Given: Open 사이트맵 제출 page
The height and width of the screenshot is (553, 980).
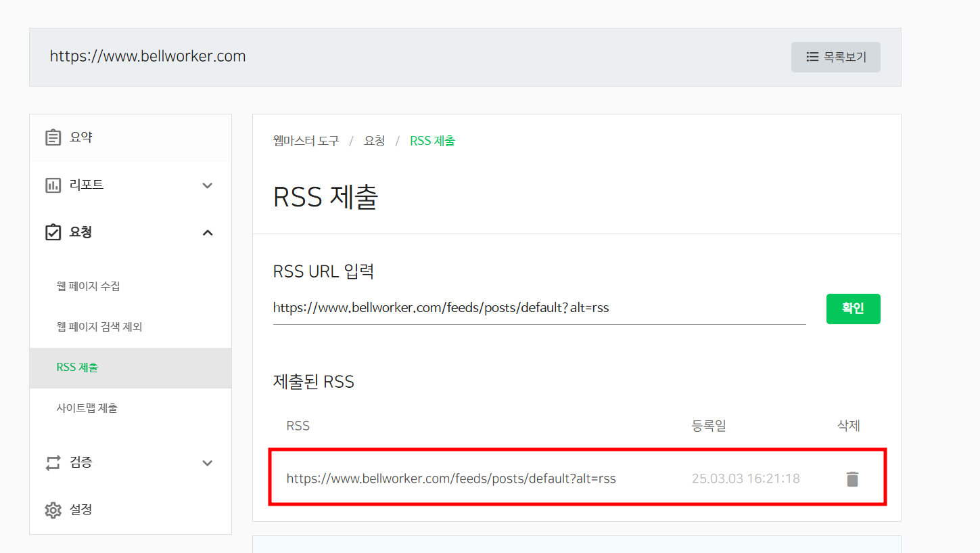Looking at the screenshot, I should [x=87, y=408].
